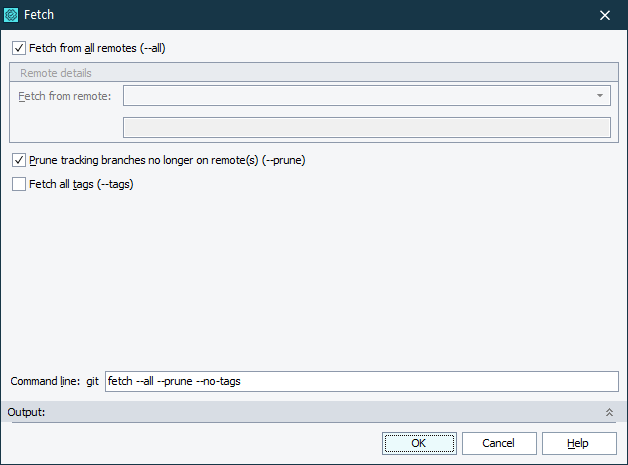Uncheck Prune tracking branches option
Viewport: 628px width, 465px height.
point(18,160)
